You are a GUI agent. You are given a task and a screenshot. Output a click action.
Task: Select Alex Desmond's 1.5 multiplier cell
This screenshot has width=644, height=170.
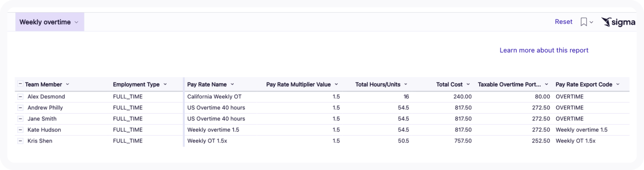coord(336,97)
